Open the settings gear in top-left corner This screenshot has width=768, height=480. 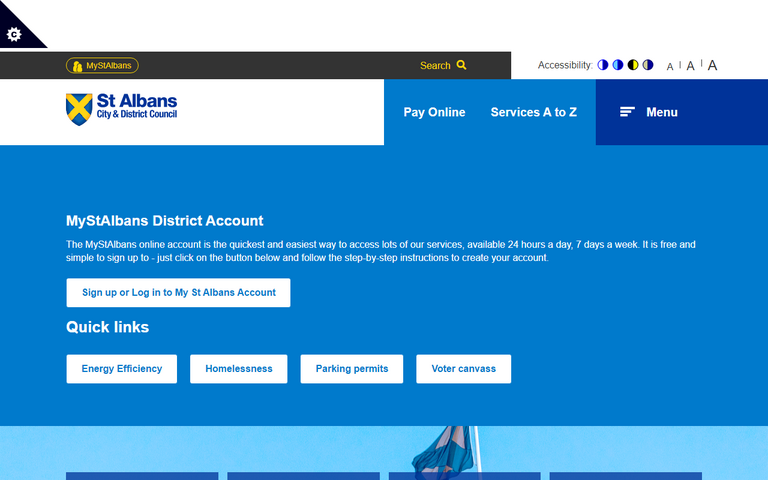[x=14, y=34]
